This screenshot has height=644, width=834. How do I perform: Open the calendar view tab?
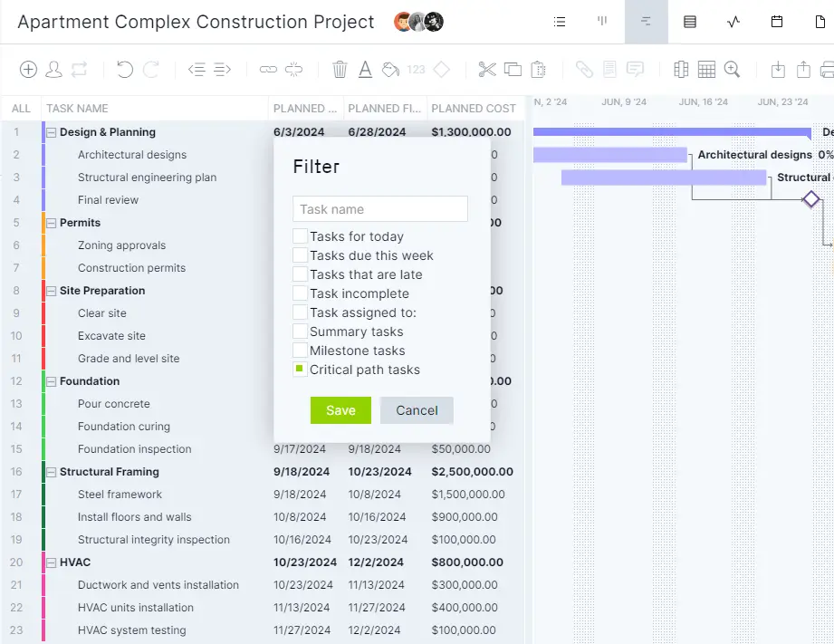pyautogui.click(x=777, y=22)
